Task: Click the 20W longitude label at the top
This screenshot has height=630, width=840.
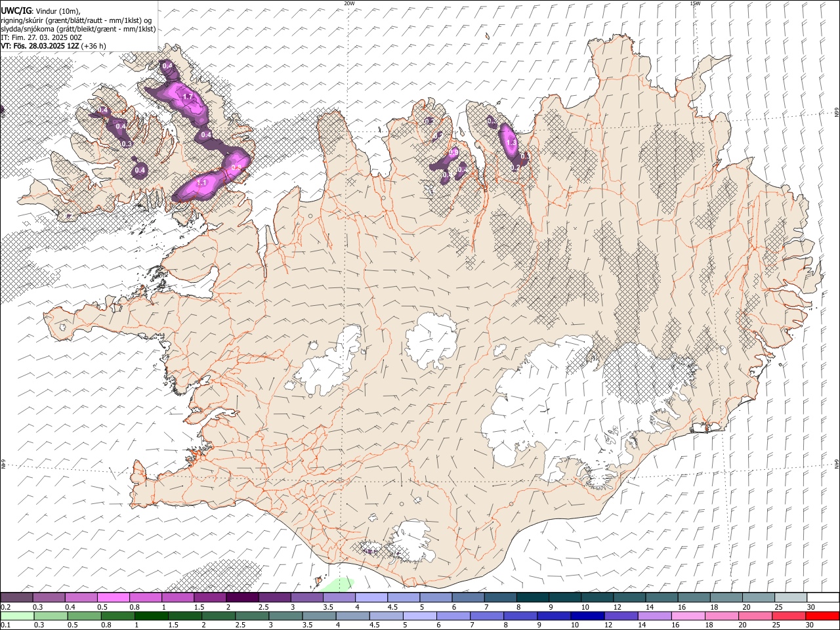Action: tap(349, 3)
